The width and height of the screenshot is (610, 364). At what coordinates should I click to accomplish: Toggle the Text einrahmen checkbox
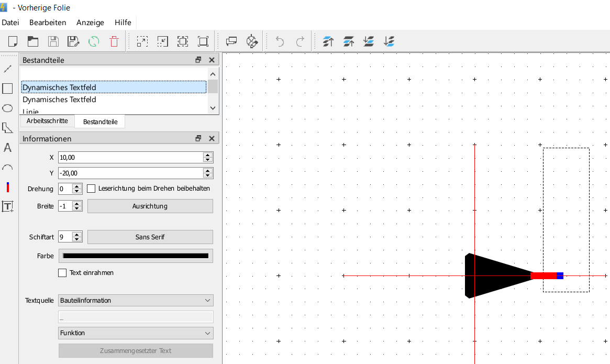tap(63, 273)
